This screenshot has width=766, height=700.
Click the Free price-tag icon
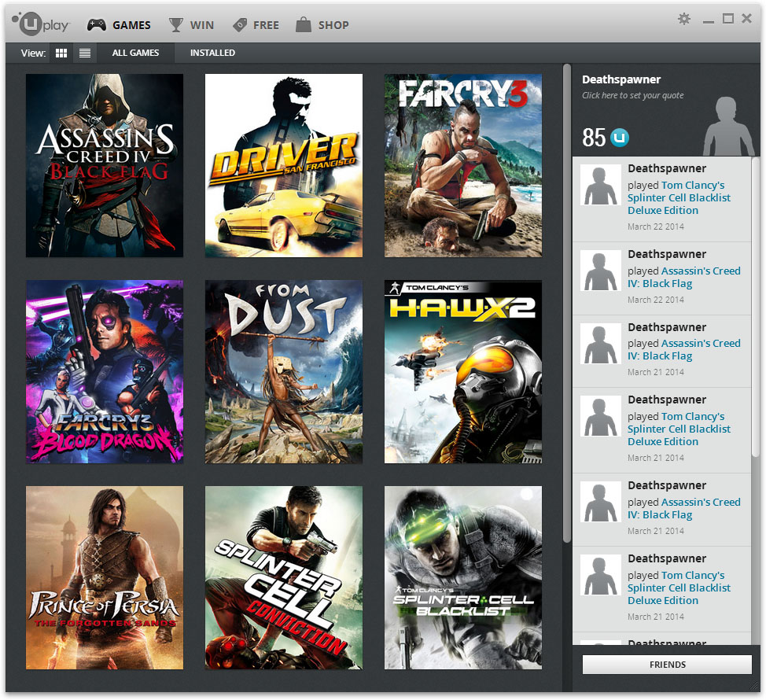click(240, 25)
